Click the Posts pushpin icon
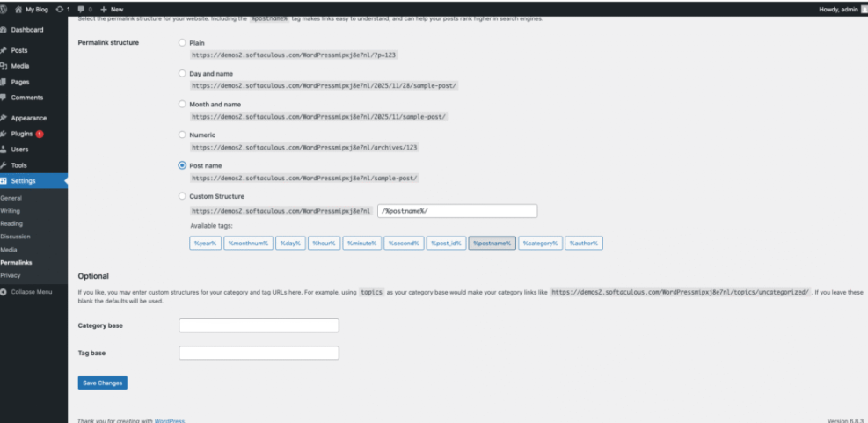The width and height of the screenshot is (868, 423). click(x=4, y=50)
